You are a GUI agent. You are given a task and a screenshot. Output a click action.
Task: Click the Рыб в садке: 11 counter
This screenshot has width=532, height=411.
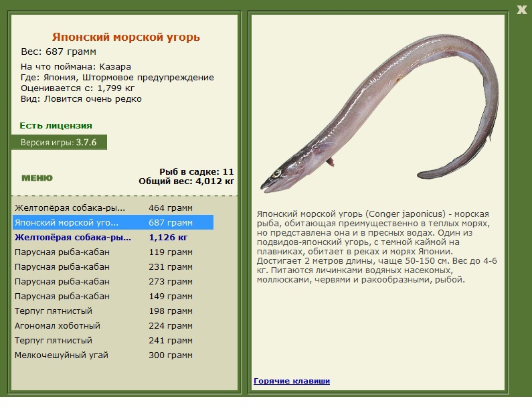point(197,172)
